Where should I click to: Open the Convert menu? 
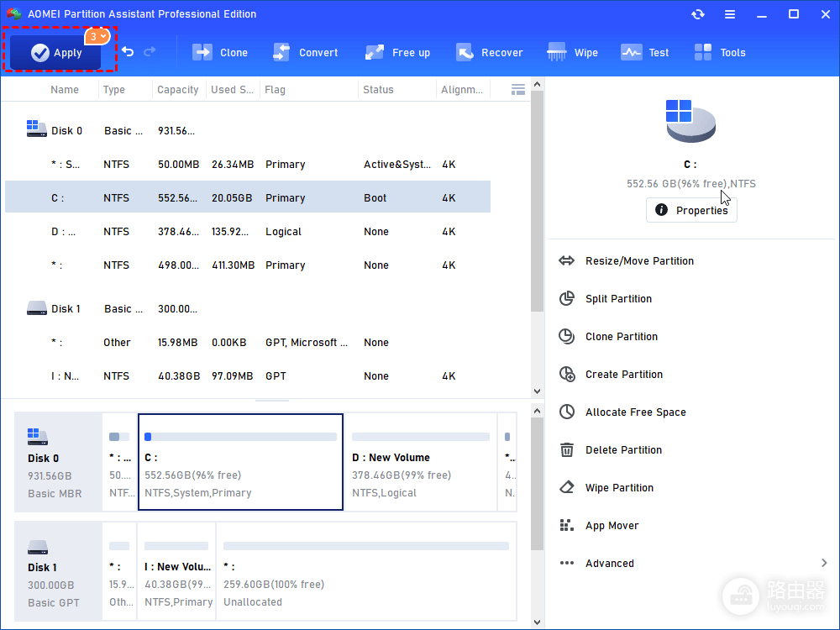point(306,52)
